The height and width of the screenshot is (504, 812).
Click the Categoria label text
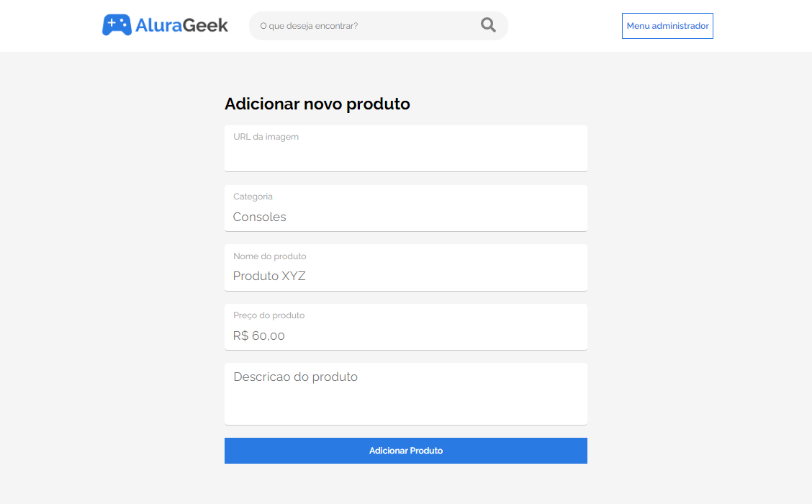pyautogui.click(x=253, y=197)
